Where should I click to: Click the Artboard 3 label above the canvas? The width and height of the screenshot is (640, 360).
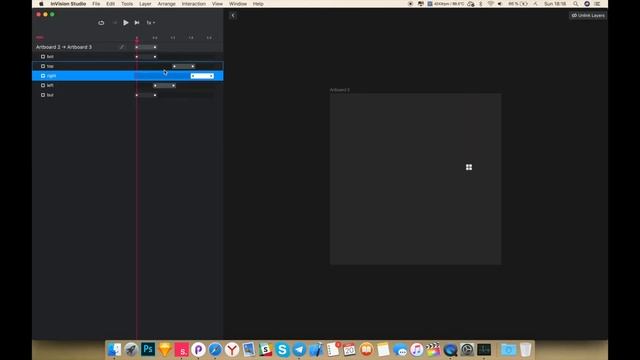[x=340, y=90]
